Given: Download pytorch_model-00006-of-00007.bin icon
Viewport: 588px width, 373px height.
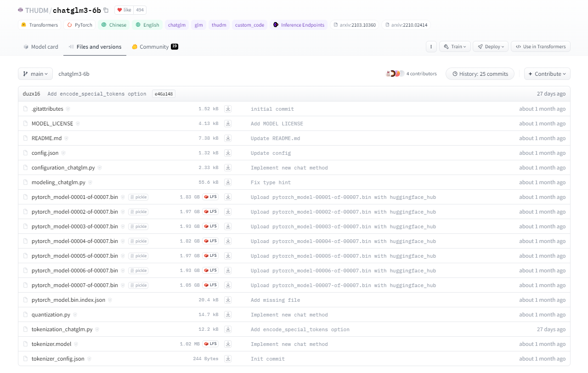Looking at the screenshot, I should tap(228, 271).
